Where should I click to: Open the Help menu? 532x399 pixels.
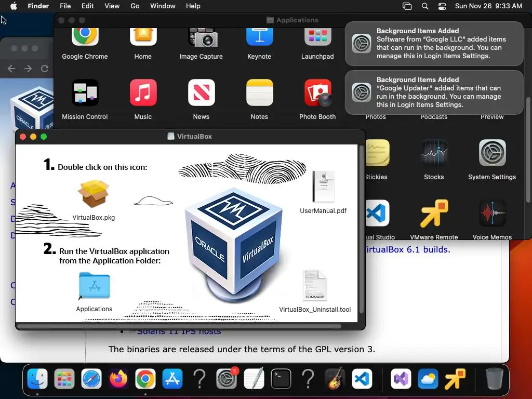point(193,6)
